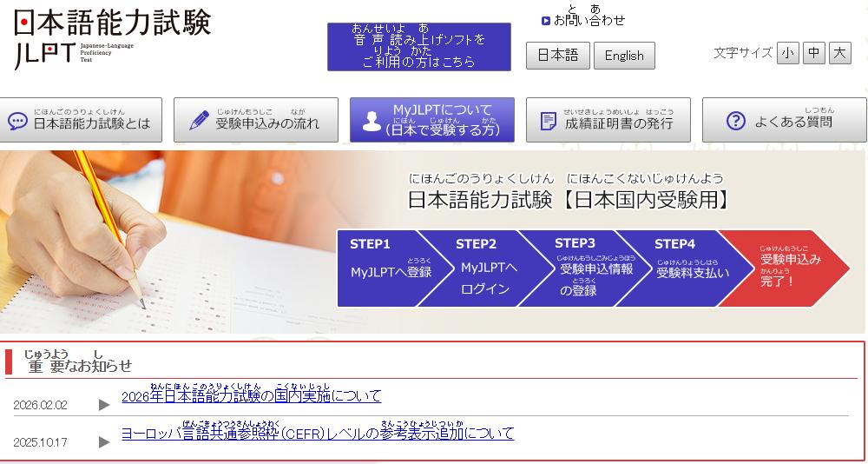Open the 2026年日本語能力試験の国内実施について notice
The height and width of the screenshot is (464, 868).
[x=251, y=396]
